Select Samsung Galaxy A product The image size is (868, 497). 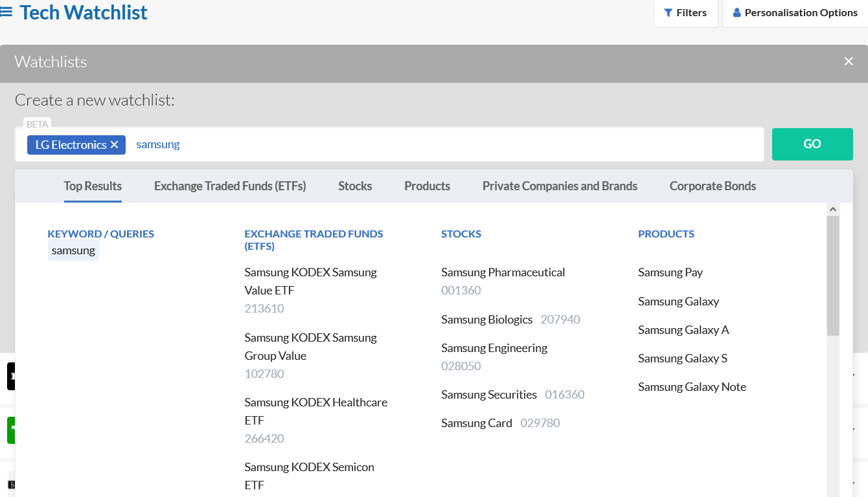tap(683, 330)
